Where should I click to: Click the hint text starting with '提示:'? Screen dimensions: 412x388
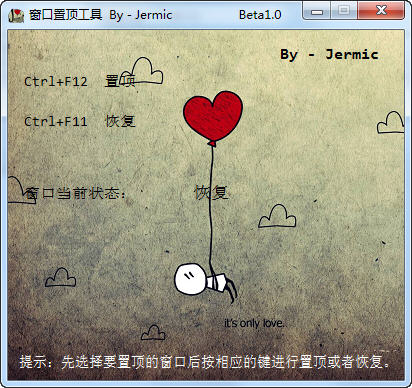tap(204, 362)
